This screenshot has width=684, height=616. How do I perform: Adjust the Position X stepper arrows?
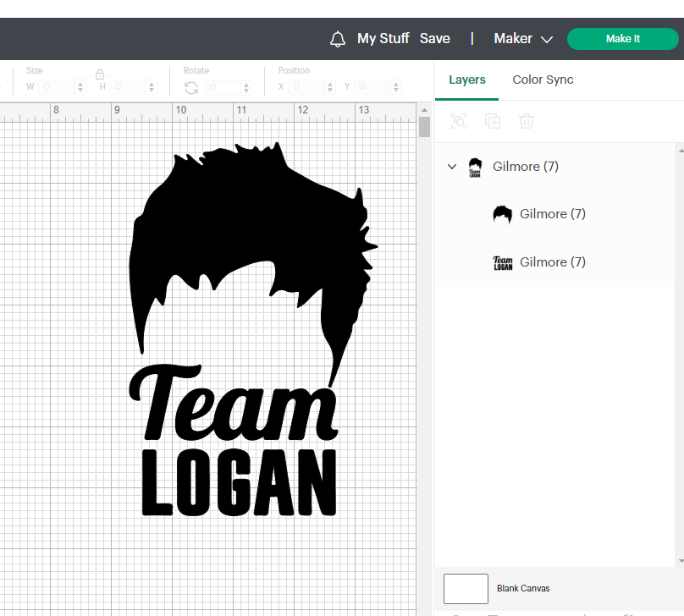[x=330, y=87]
